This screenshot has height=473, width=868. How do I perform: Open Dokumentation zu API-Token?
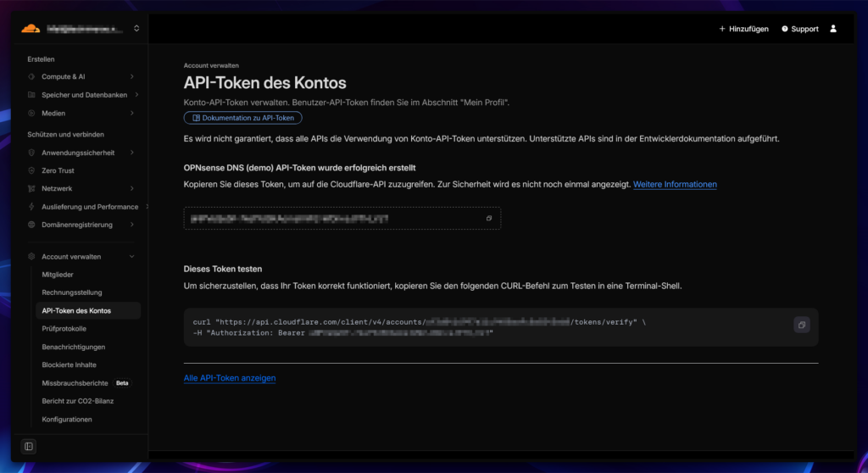click(x=242, y=118)
